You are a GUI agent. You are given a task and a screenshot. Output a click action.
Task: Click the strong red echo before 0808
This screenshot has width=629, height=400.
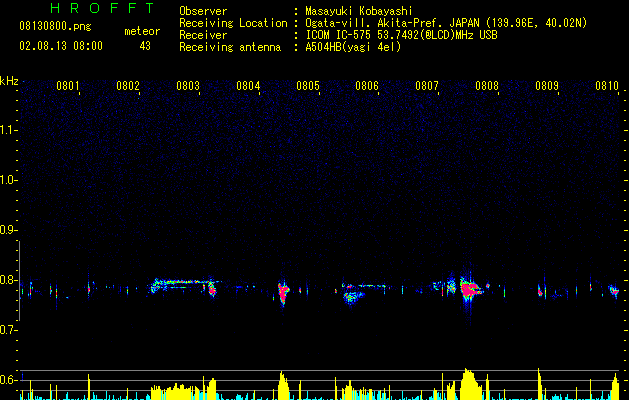(470, 289)
